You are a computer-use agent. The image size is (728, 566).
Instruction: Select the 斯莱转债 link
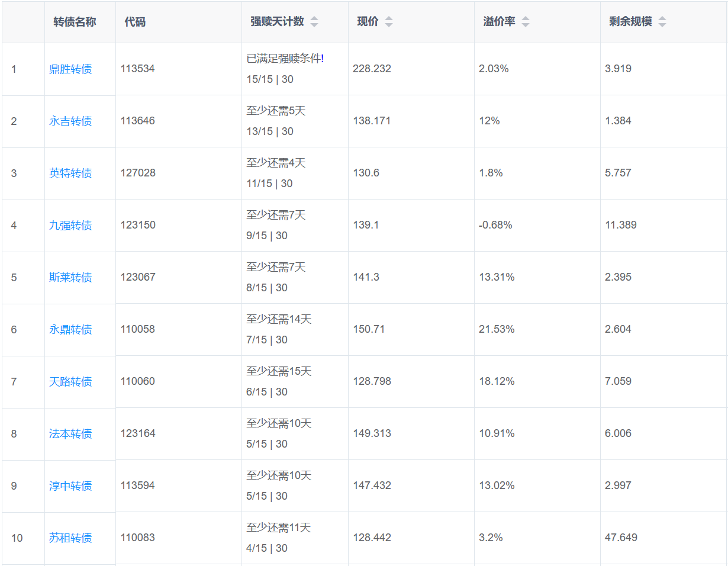coord(70,278)
